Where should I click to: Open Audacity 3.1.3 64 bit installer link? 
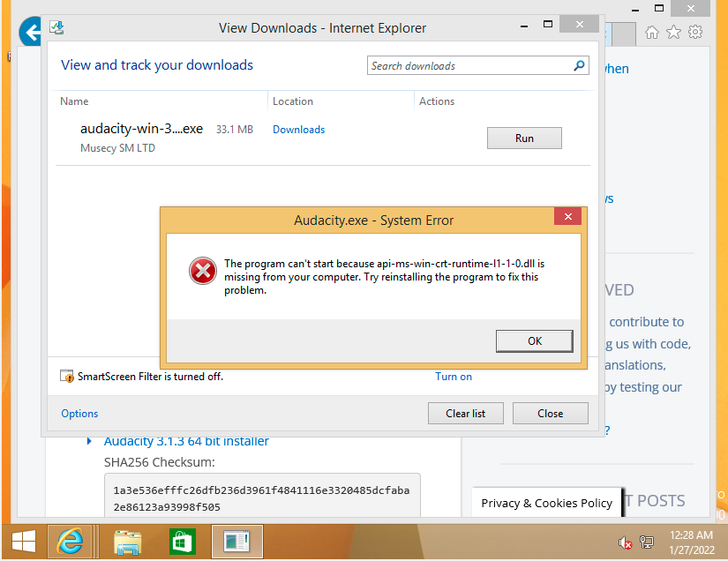[x=186, y=441]
